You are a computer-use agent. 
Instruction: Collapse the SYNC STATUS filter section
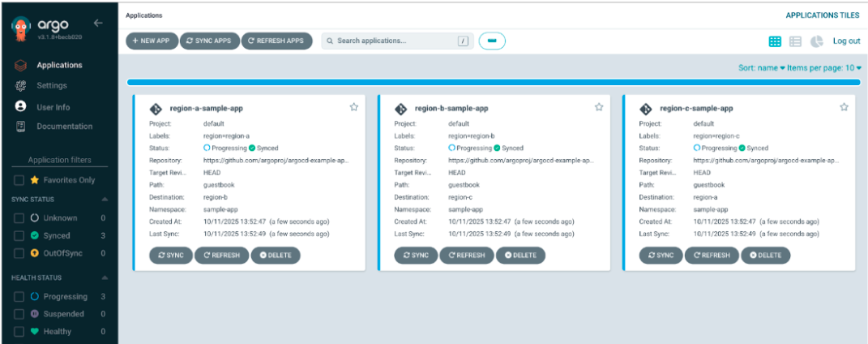point(104,200)
